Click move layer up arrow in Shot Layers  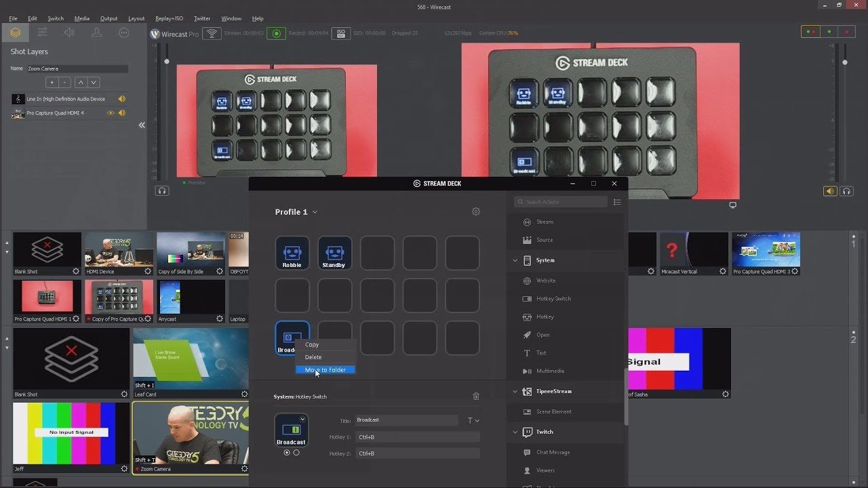coord(81,82)
